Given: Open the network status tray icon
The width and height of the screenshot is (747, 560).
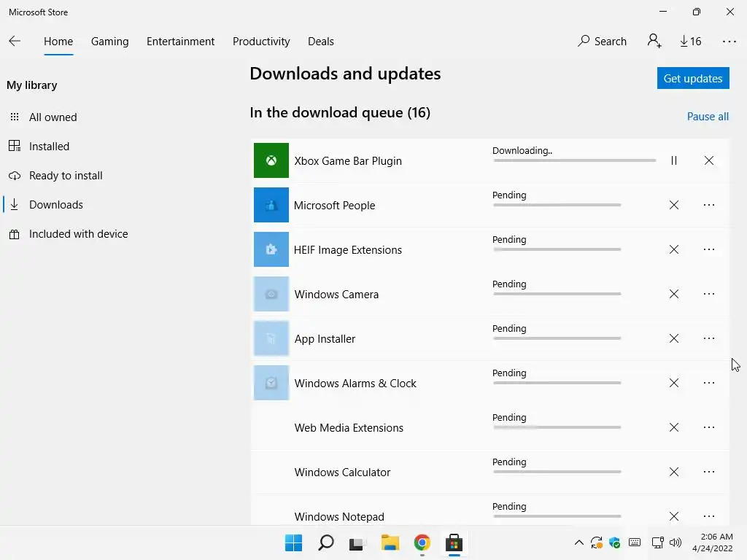Looking at the screenshot, I should tap(657, 542).
